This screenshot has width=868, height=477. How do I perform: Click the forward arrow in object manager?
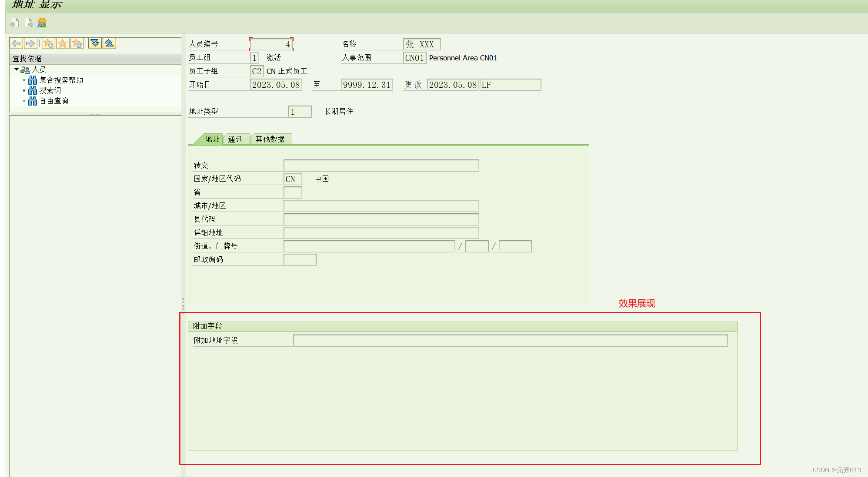[30, 43]
